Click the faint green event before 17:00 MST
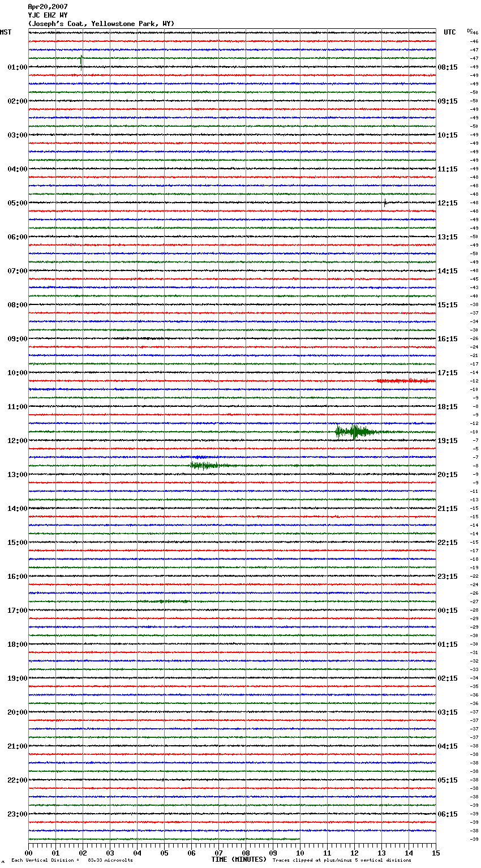Image resolution: width=481 pixels, height=868 pixels. [x=164, y=601]
